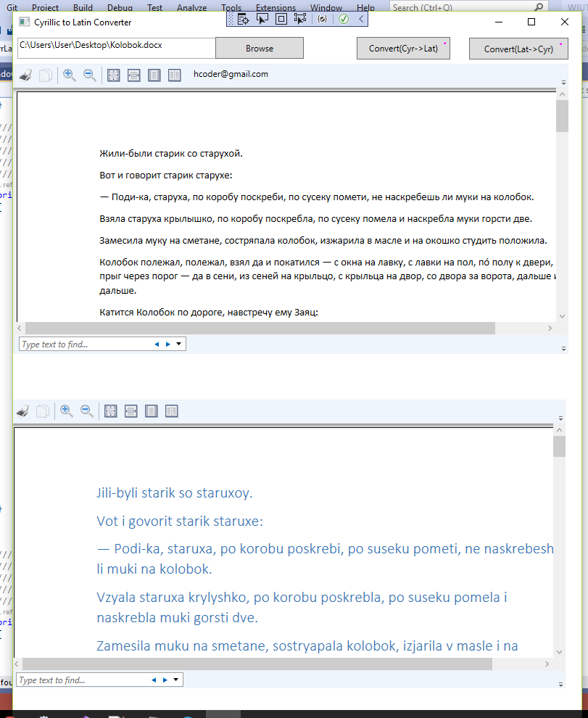The width and height of the screenshot is (588, 718).
Task: Copy selection in lower document viewer
Action: click(x=43, y=411)
